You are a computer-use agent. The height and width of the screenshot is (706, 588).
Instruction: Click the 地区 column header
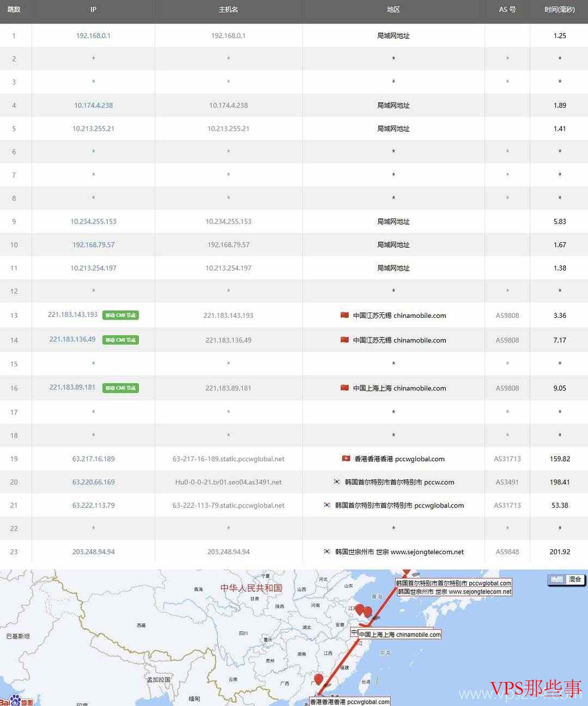pyautogui.click(x=393, y=10)
